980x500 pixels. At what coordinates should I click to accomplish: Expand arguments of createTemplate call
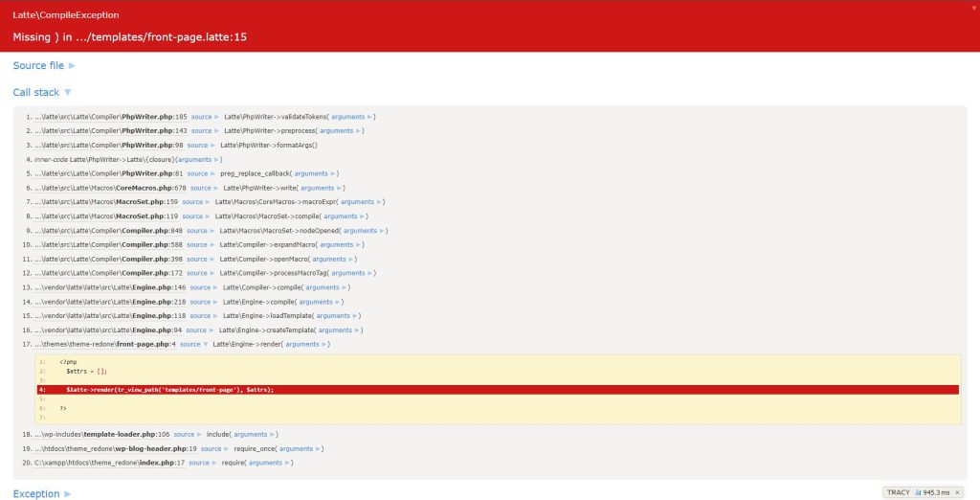[x=340, y=330]
